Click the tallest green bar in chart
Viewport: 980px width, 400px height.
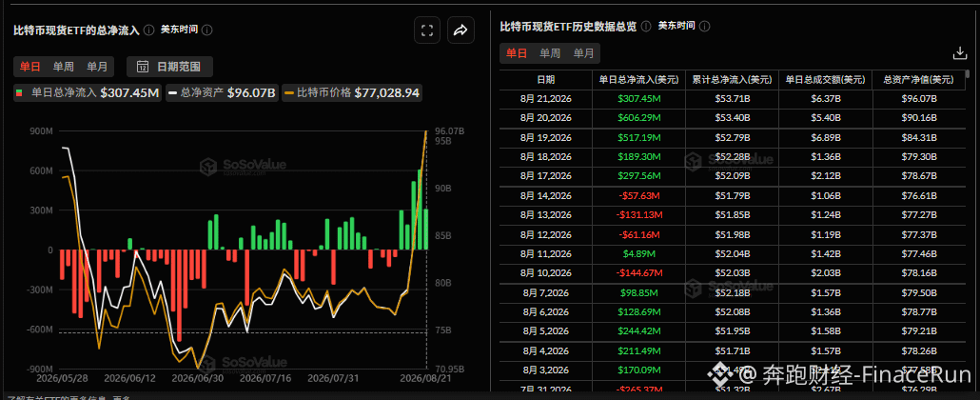[x=420, y=210]
